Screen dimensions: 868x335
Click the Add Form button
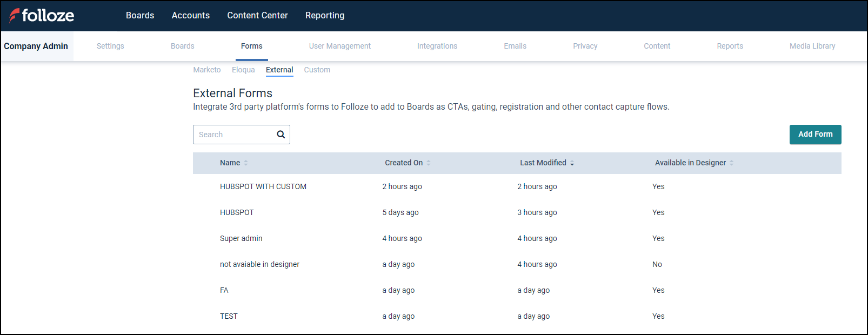pyautogui.click(x=815, y=135)
